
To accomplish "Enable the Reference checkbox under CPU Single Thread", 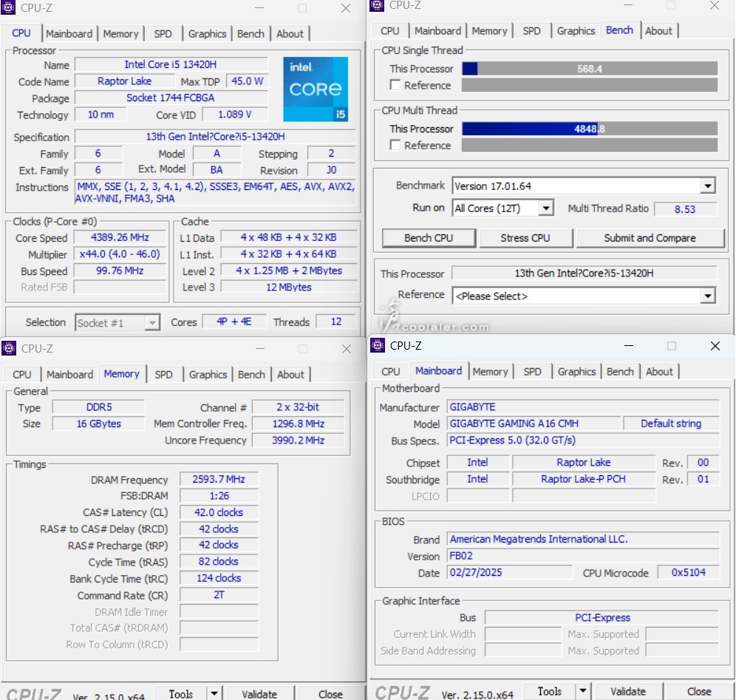I will point(395,85).
